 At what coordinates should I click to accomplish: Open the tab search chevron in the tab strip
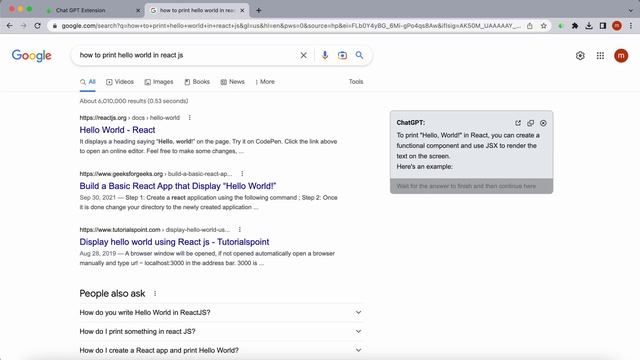631,10
